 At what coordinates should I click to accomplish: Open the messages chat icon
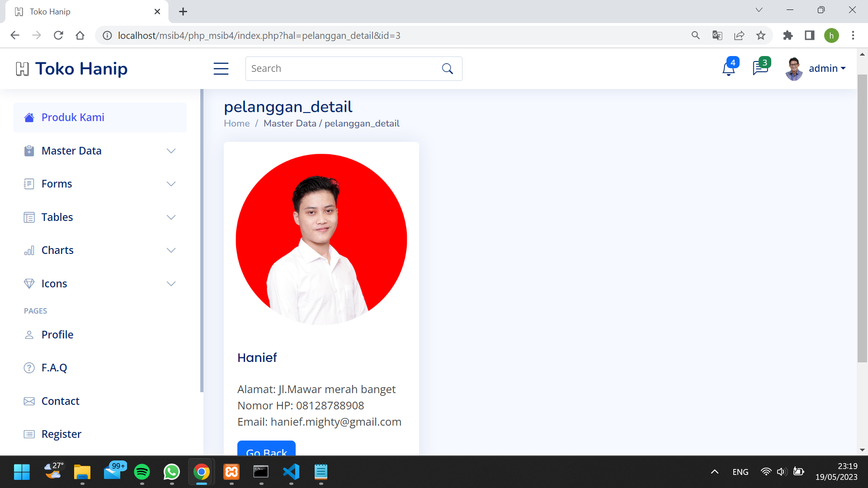click(x=760, y=68)
